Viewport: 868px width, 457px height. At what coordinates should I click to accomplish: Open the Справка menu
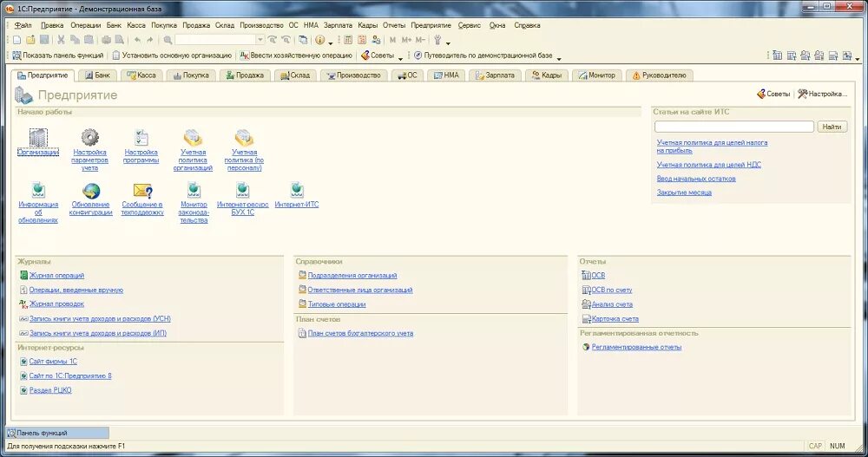[x=527, y=25]
